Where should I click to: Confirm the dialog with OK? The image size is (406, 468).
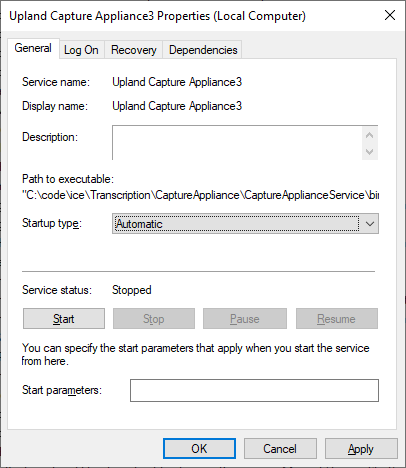click(x=199, y=449)
